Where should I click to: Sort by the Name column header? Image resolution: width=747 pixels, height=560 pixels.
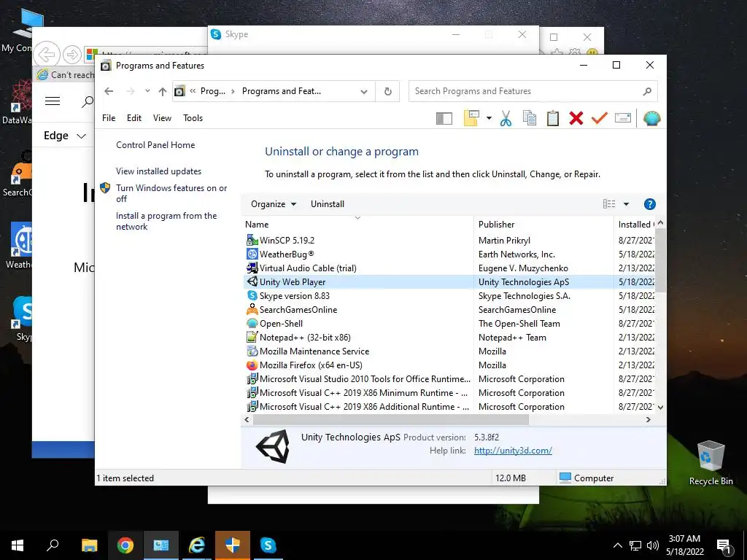(357, 225)
